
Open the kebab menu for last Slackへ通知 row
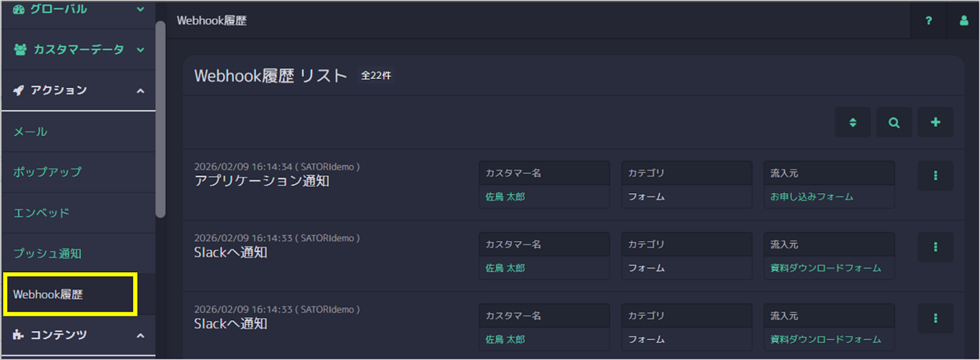pos(935,318)
